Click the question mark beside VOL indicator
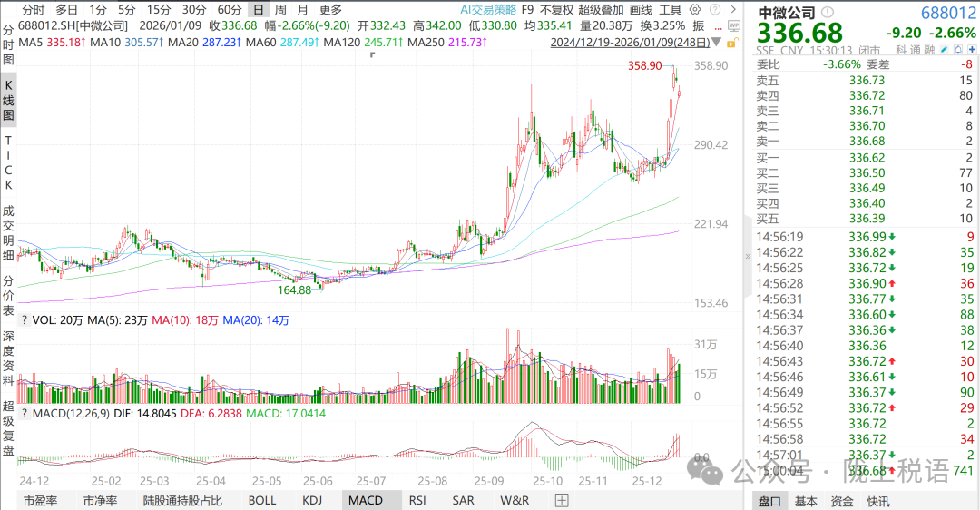Screen dimensions: 980x510 (x=24, y=320)
